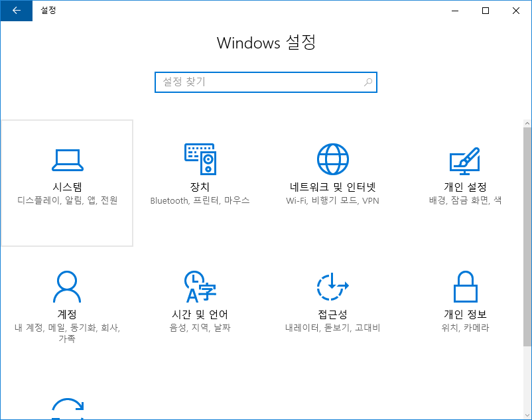Screen dimensions: 532x420
Task: Click the 네트워크 및 인터넷 title text
Action: [332, 186]
